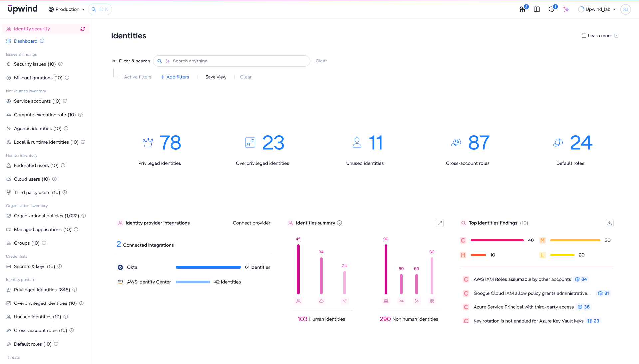The image size is (639, 364).
Task: Click the Okta 61 identities progress bar
Action: [208, 267]
